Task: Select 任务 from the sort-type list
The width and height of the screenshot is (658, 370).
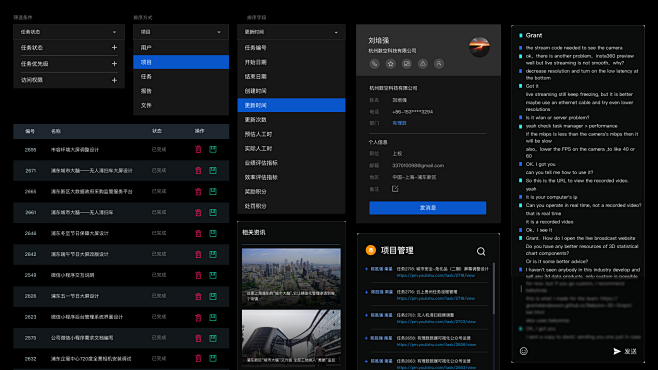Action: click(181, 76)
